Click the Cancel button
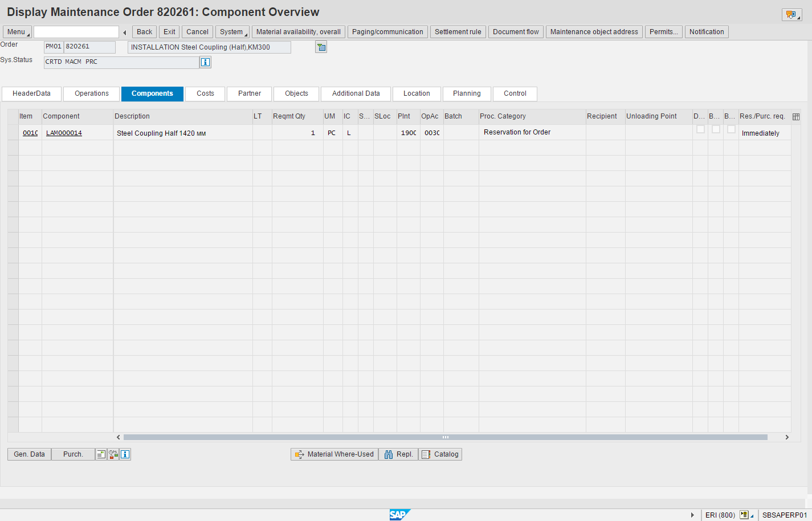Viewport: 812px width, 521px height. (197, 32)
